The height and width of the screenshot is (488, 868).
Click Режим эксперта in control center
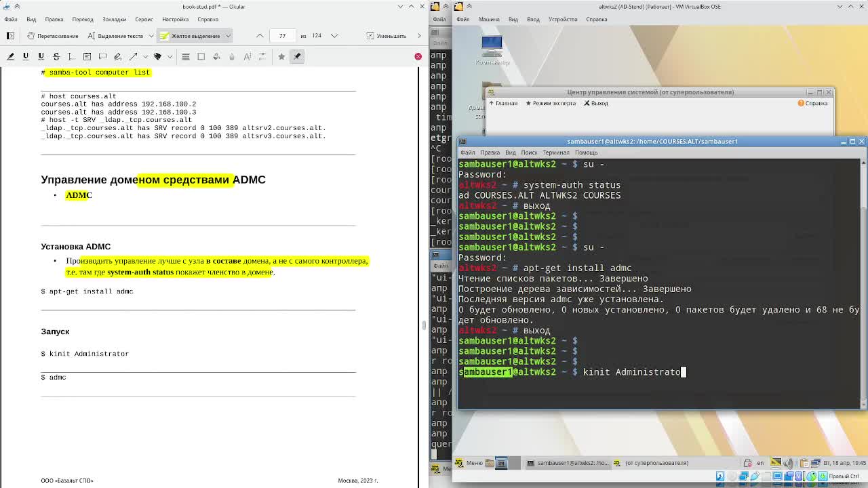[550, 103]
